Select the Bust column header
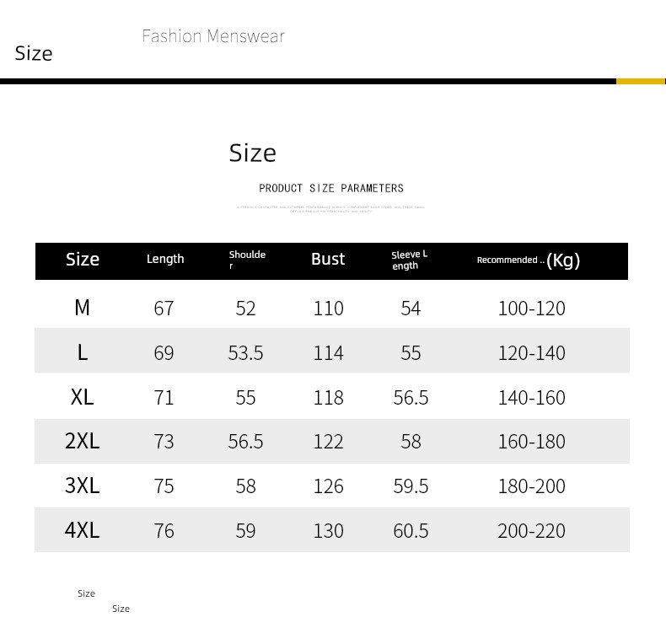The width and height of the screenshot is (666, 644). (x=328, y=260)
